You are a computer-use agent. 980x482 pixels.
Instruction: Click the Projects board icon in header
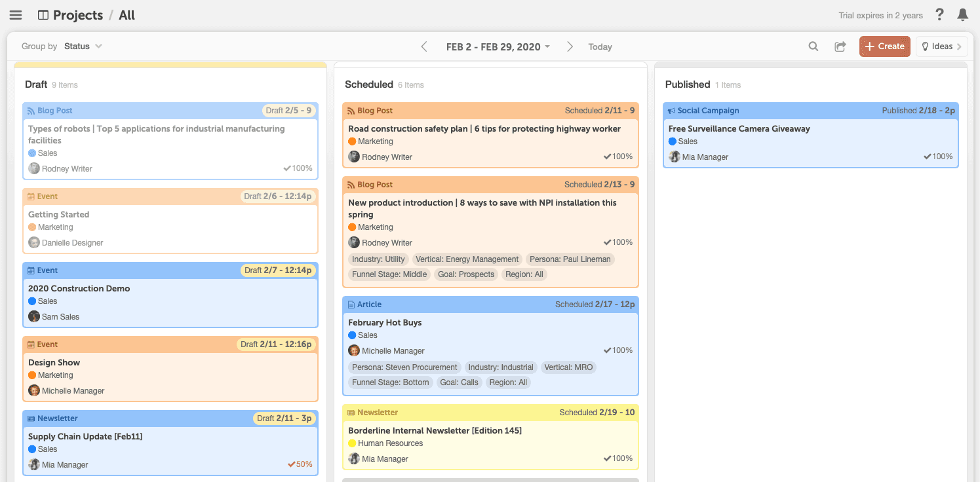(x=43, y=15)
